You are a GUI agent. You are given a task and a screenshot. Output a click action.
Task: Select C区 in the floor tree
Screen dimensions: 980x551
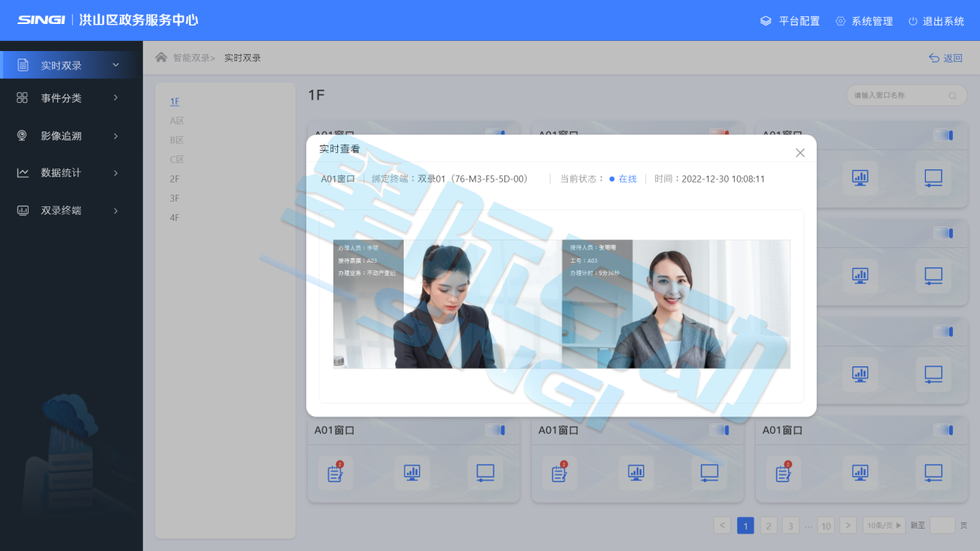coord(177,159)
